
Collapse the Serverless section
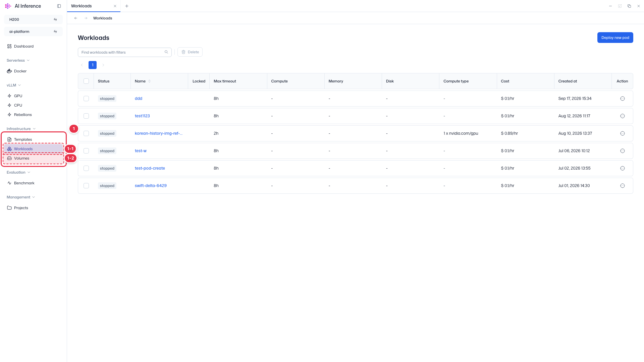pos(18,60)
